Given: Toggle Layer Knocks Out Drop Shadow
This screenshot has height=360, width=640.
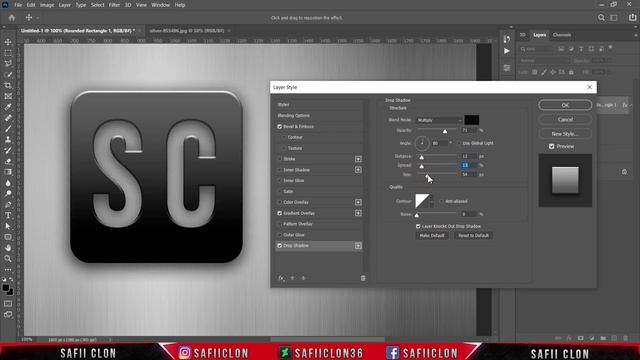Looking at the screenshot, I should coord(418,226).
